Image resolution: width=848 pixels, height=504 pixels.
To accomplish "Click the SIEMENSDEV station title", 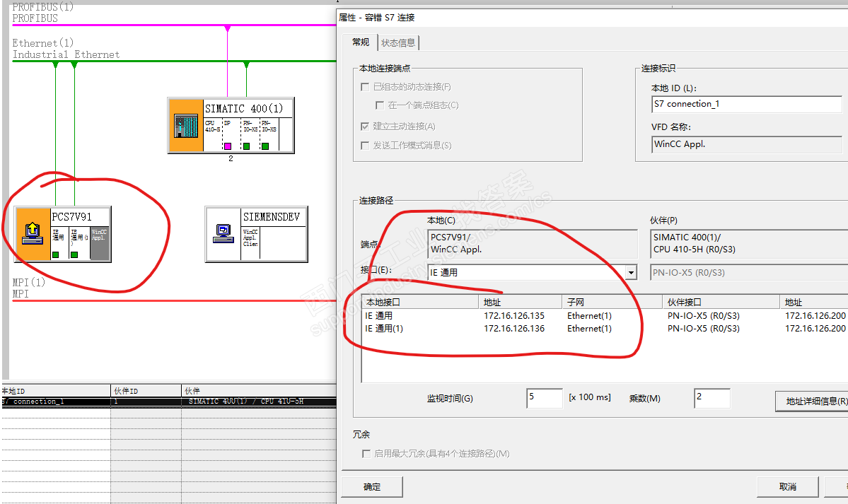I will click(x=272, y=217).
